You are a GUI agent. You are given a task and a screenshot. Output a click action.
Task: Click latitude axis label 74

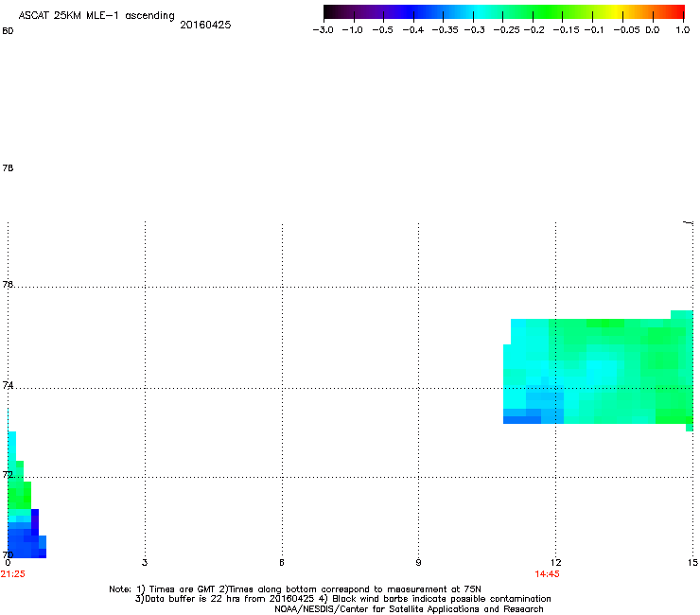(8, 385)
